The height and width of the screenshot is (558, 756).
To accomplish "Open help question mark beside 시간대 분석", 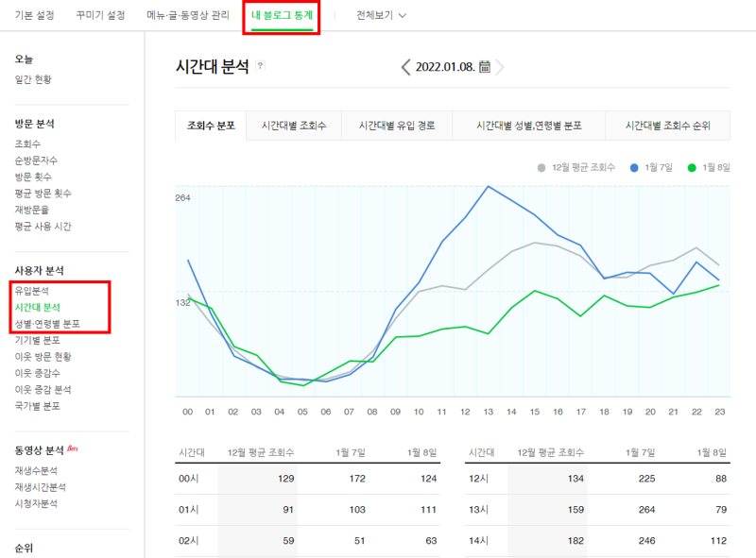I will 261,65.
